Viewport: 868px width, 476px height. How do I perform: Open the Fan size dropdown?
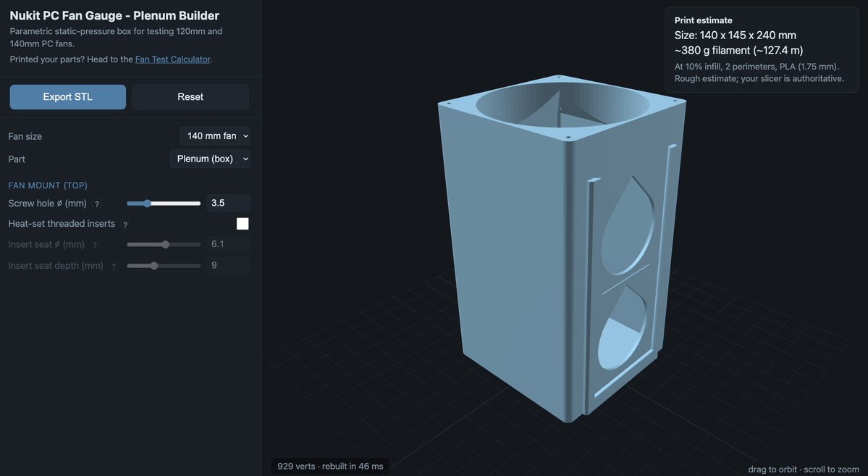pyautogui.click(x=215, y=135)
